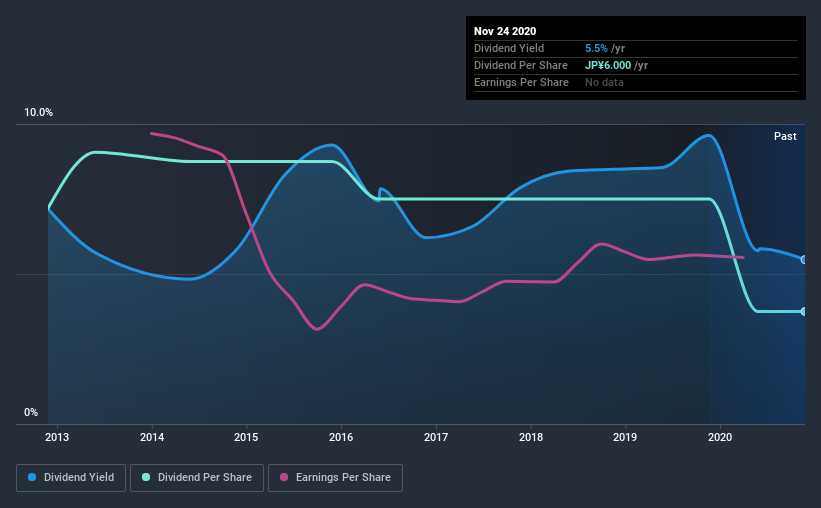This screenshot has height=508, width=821.
Task: Click the 2019 axis label
Action: point(625,437)
